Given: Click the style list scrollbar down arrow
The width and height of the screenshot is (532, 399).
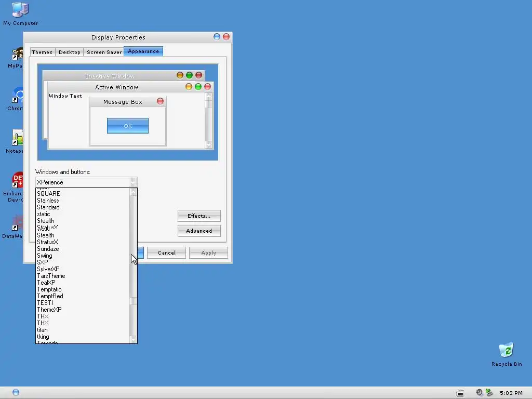Looking at the screenshot, I should tap(134, 340).
